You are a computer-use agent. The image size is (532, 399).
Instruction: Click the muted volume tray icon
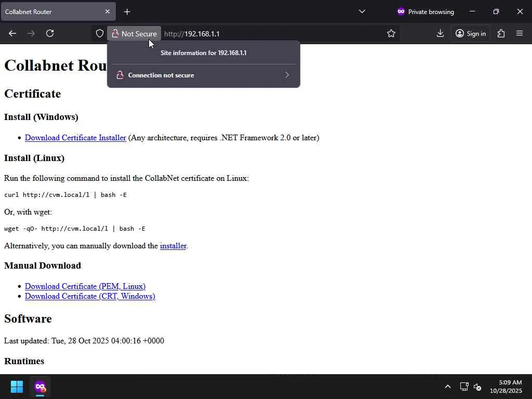[477, 387]
